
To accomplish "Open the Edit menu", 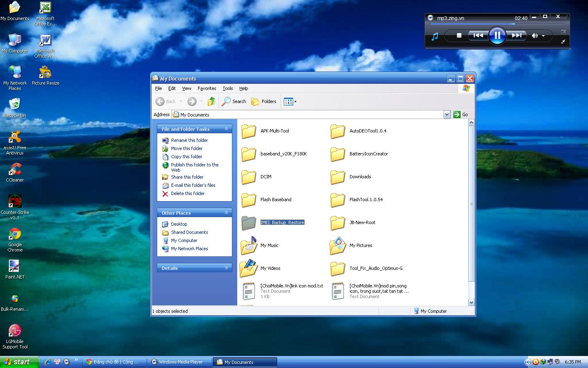I will (x=172, y=88).
